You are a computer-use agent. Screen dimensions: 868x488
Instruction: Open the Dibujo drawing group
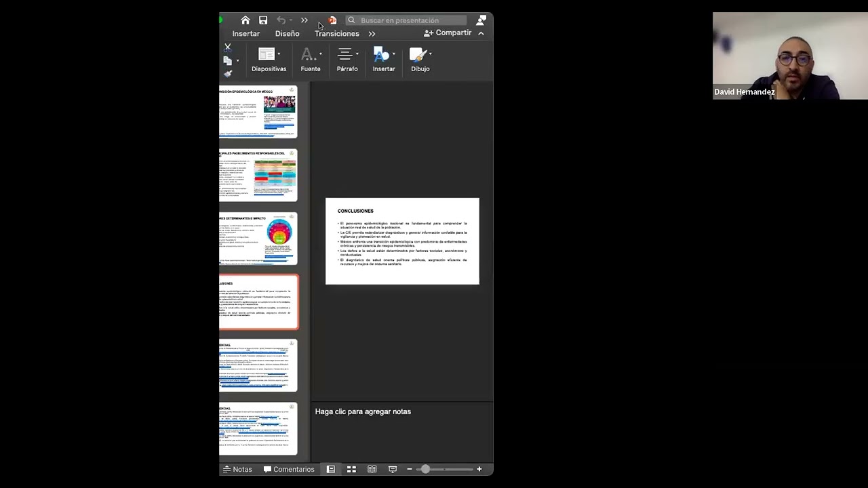tap(420, 60)
